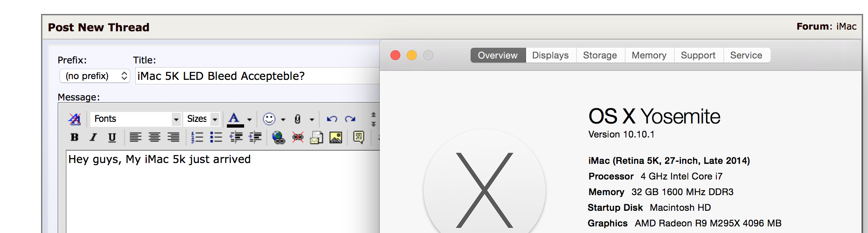Click the Remove Text Formatting icon

coord(74,119)
